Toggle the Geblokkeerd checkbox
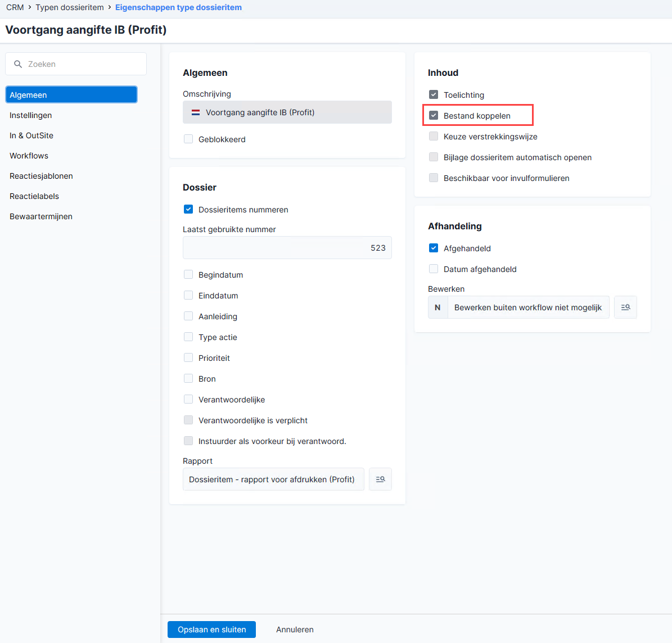The height and width of the screenshot is (643, 672). click(188, 139)
